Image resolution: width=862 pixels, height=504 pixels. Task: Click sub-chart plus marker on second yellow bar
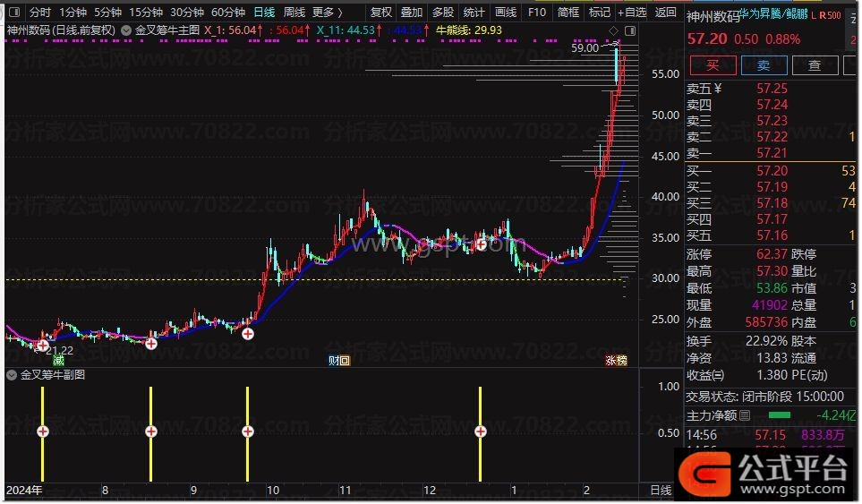coord(151,431)
